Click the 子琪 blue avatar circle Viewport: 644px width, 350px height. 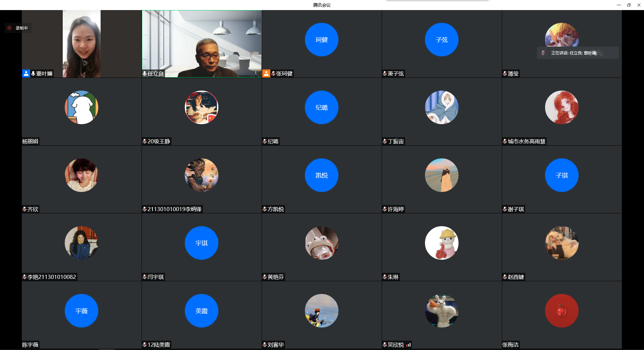point(562,175)
